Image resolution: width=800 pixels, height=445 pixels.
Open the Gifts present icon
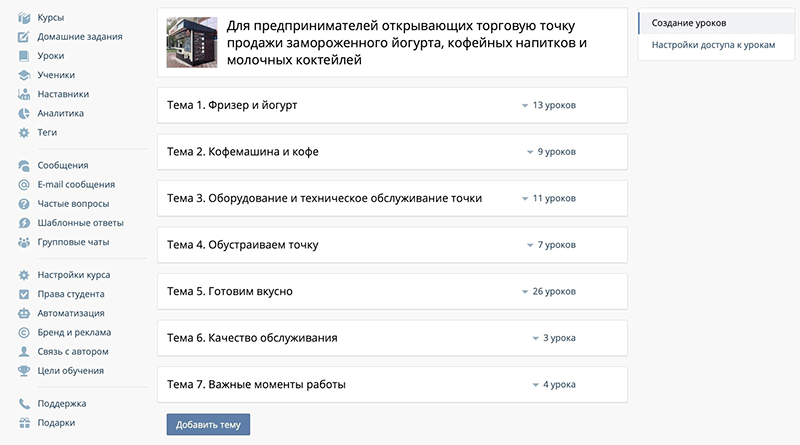[24, 423]
